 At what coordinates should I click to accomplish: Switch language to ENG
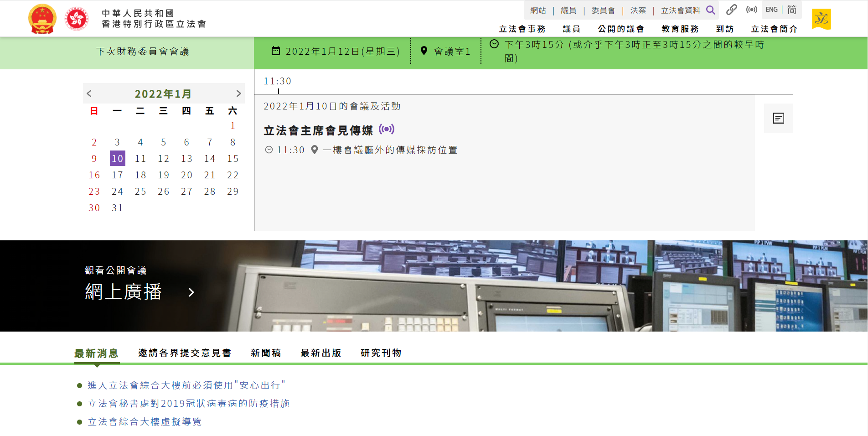(771, 10)
